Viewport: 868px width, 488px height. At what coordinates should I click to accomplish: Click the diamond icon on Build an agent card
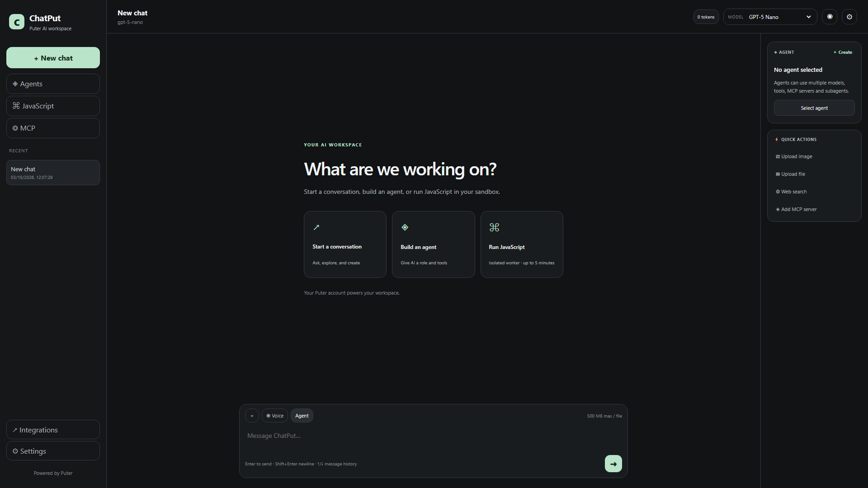[x=405, y=227]
